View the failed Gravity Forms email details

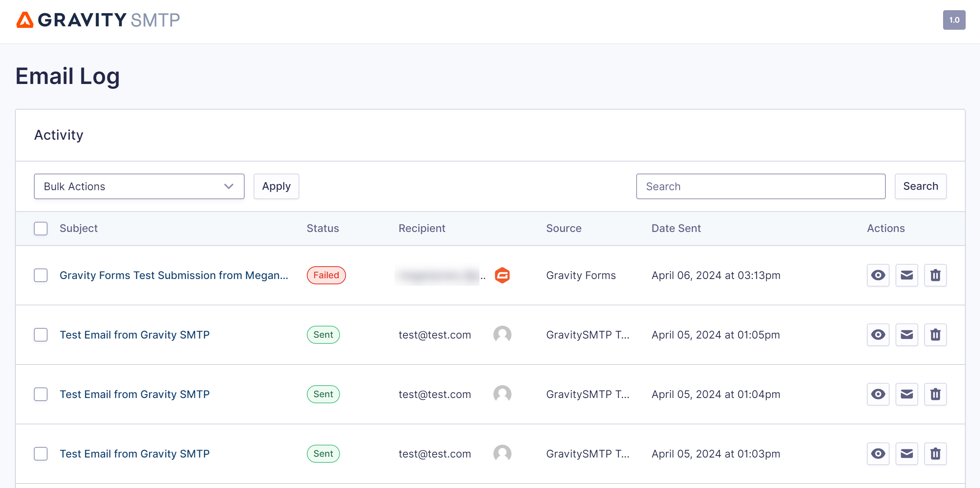[x=877, y=275]
